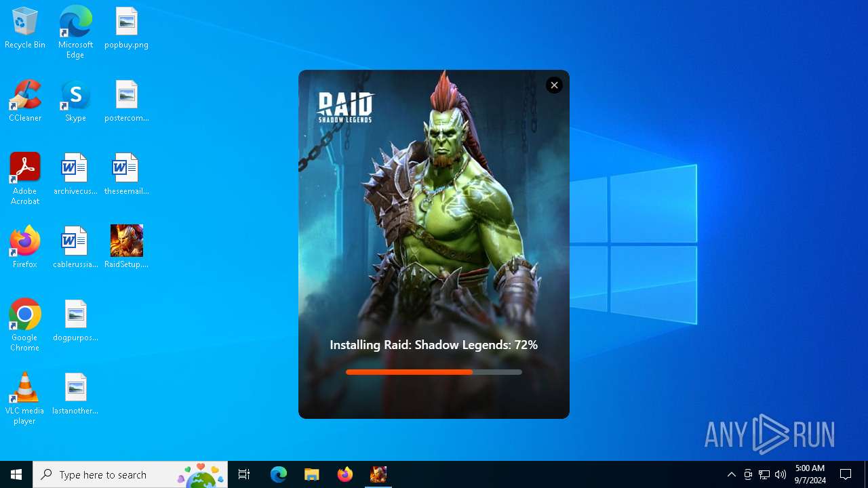The height and width of the screenshot is (488, 868).
Task: Show hidden system tray icons
Action: pos(731,474)
